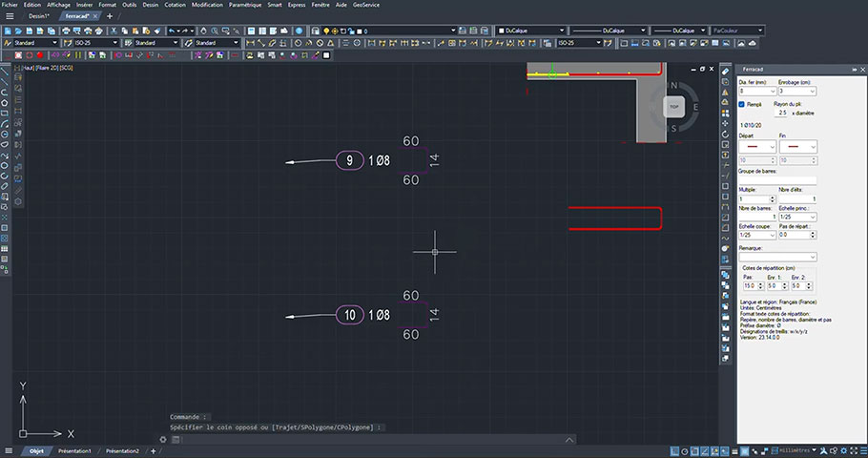This screenshot has height=458, width=868.
Task: Open the DuCalque color dropdown
Action: click(530, 31)
